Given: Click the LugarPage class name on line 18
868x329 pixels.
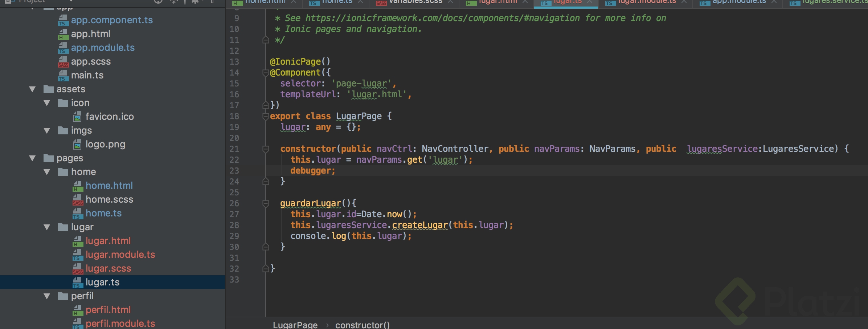Looking at the screenshot, I should coord(359,116).
